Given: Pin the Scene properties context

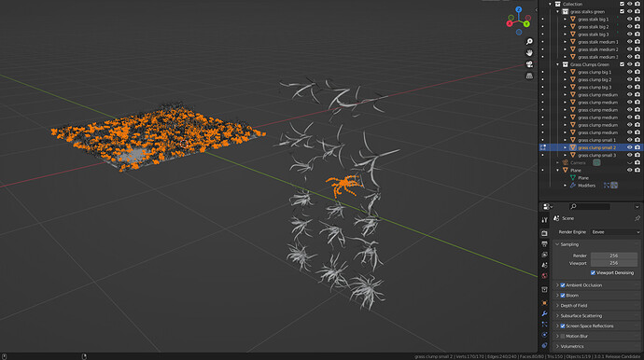Looking at the screenshot, I should pos(637,218).
